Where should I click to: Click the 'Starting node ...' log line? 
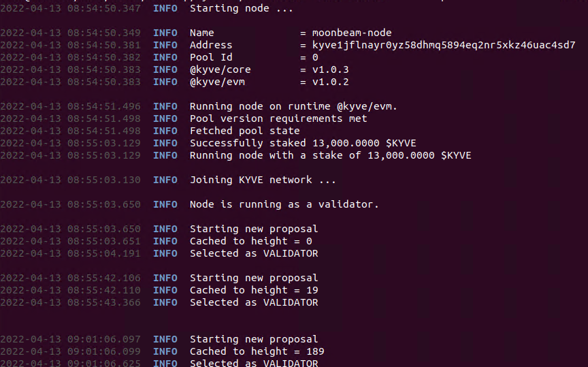click(242, 8)
